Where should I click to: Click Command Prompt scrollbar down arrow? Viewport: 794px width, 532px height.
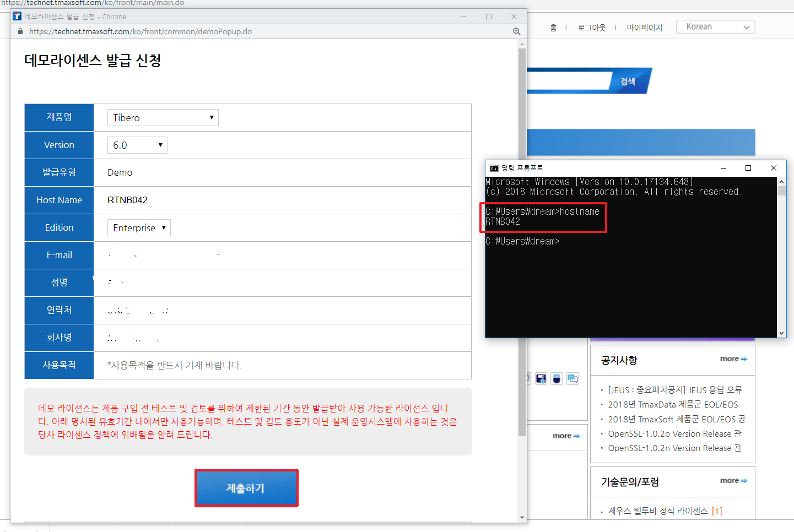point(781,333)
